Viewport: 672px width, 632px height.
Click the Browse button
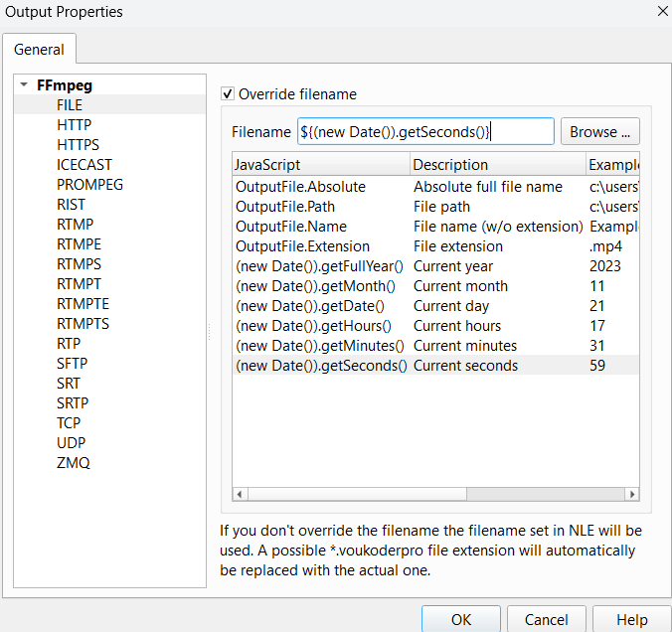tap(599, 131)
